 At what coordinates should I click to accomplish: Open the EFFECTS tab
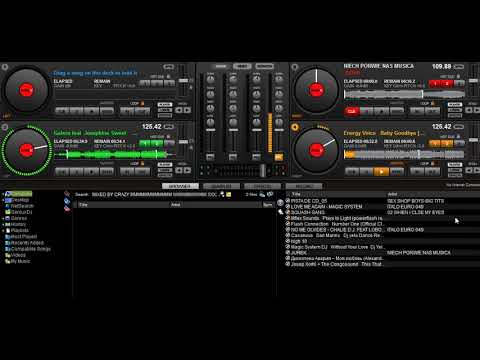coord(263,186)
